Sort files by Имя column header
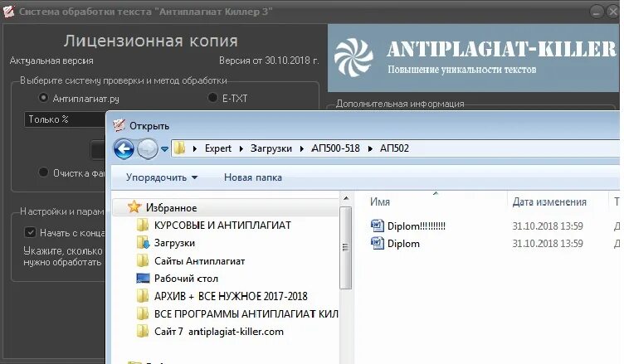 380,201
